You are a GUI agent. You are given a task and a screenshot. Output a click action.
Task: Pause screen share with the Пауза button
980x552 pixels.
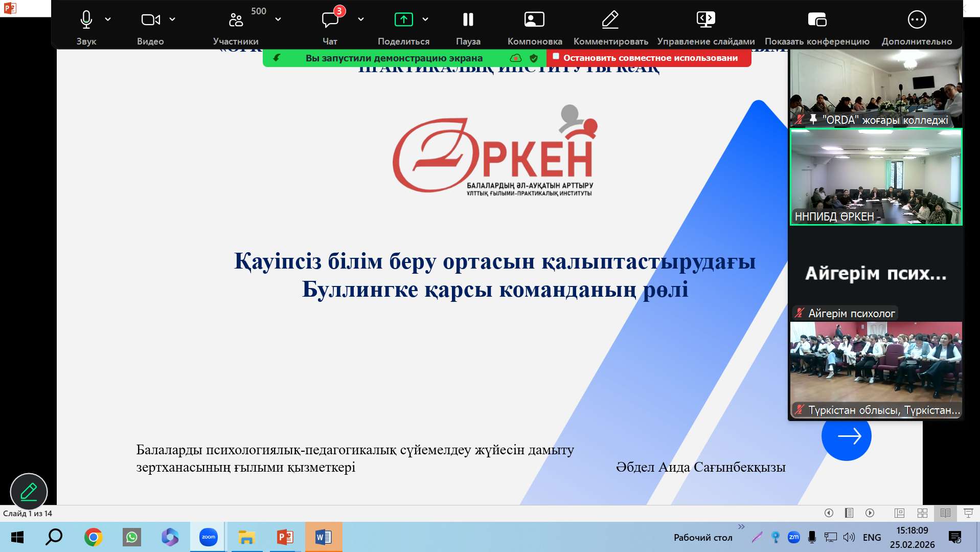click(468, 19)
